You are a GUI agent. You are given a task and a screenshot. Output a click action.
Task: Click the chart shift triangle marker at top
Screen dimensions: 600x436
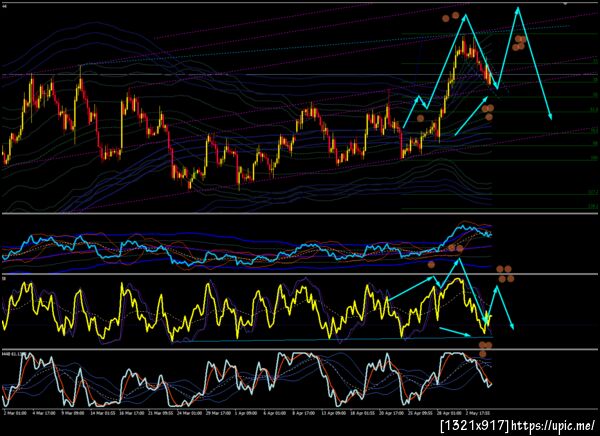point(565,3)
